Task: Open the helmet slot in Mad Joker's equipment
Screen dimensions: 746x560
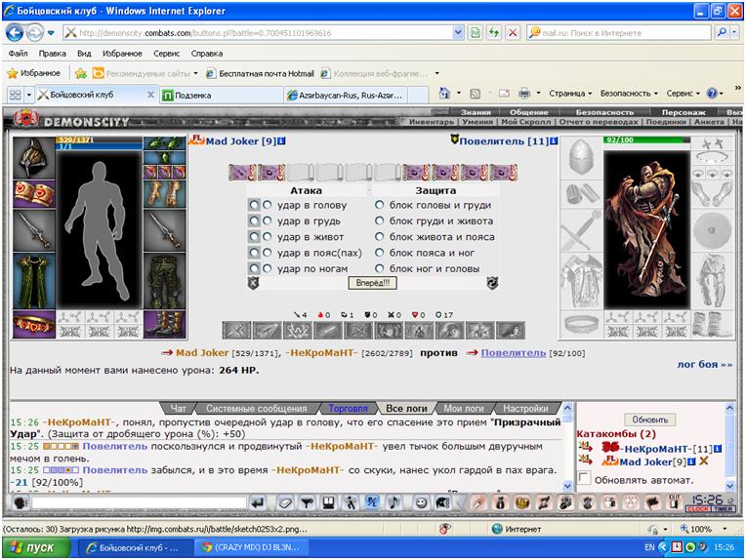Action: (34, 157)
